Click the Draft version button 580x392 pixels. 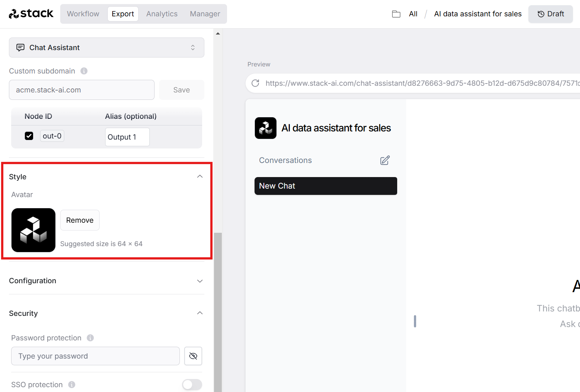[x=551, y=14]
